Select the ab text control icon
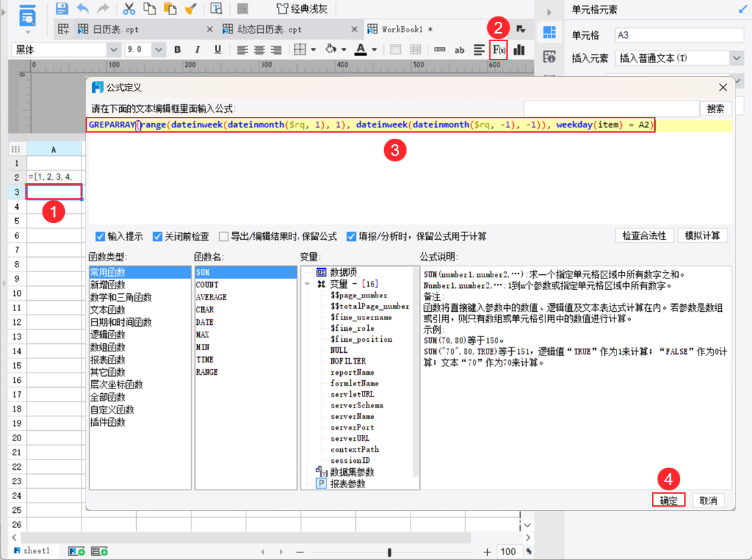 (x=459, y=50)
